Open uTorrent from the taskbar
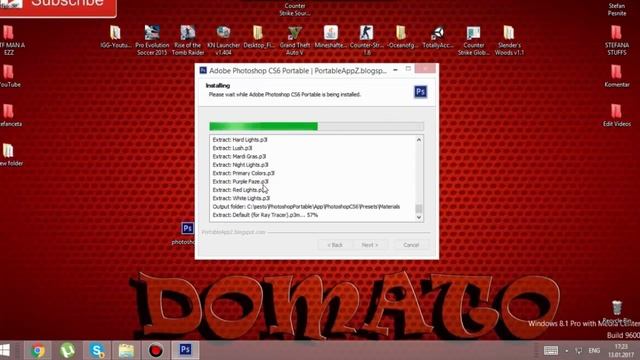This screenshot has width=640, height=360. [68, 351]
